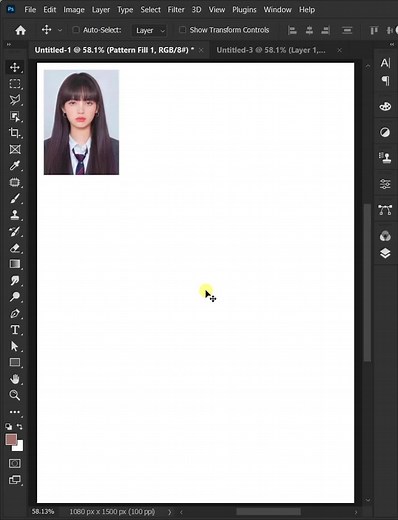
Task: Open the Window menu
Action: coord(278,10)
